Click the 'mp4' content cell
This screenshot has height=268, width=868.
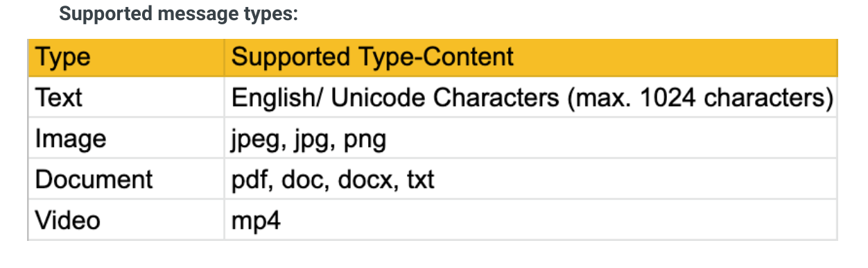pos(531,220)
